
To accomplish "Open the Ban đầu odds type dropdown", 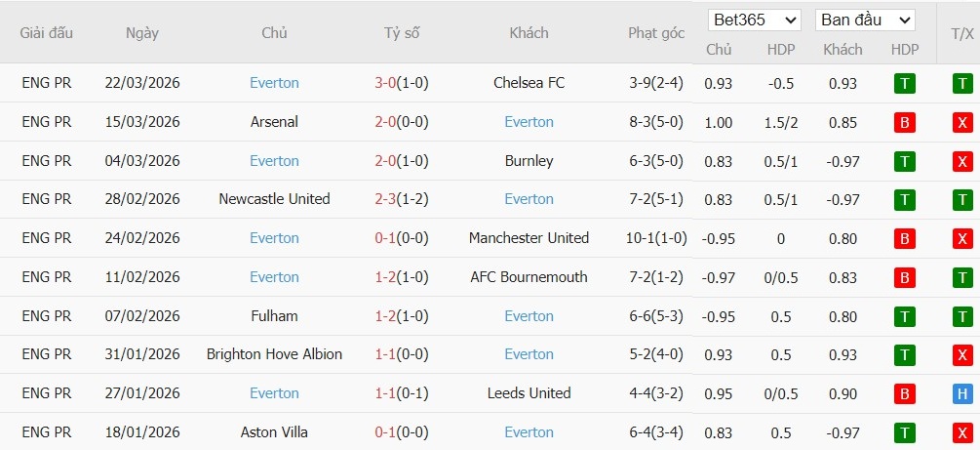I will click(864, 20).
